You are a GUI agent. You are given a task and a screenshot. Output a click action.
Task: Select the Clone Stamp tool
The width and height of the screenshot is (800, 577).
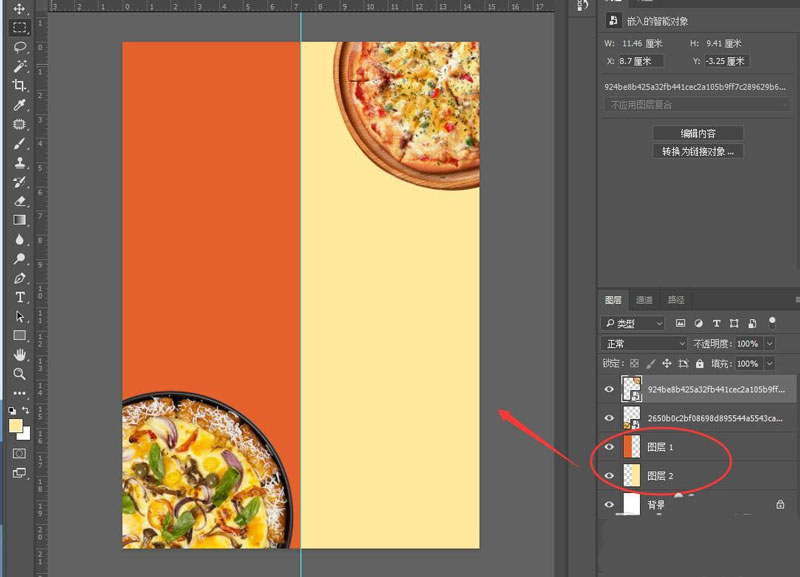coord(19,163)
